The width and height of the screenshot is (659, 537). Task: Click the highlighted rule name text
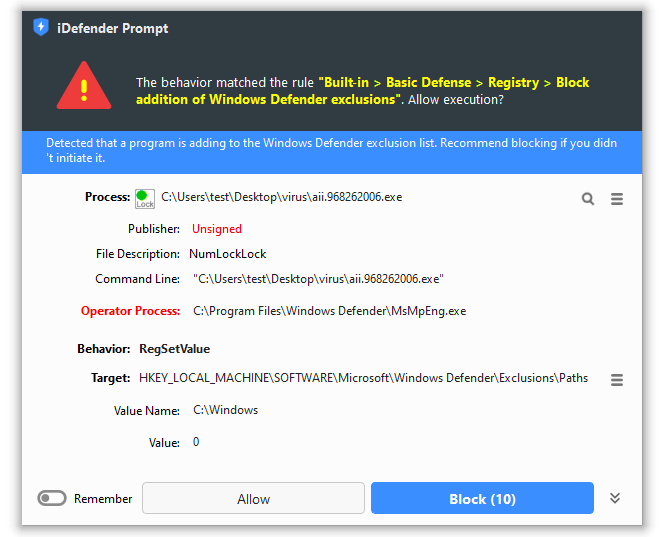click(x=362, y=91)
